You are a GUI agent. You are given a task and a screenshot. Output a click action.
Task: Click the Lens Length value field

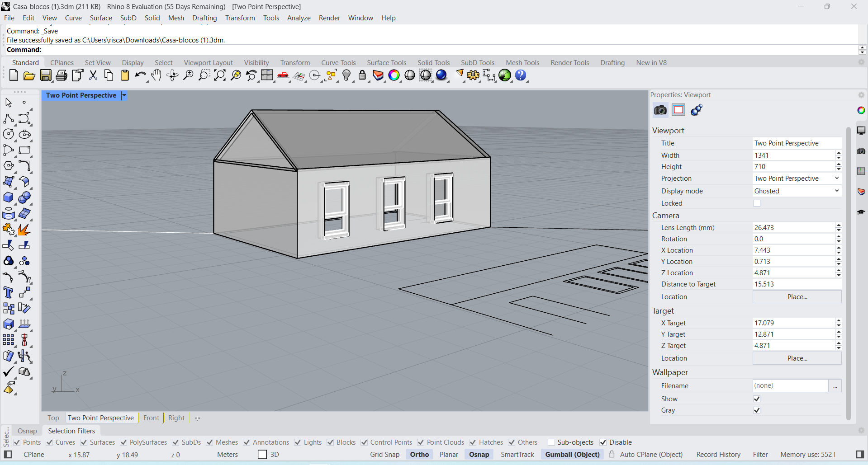(x=793, y=228)
